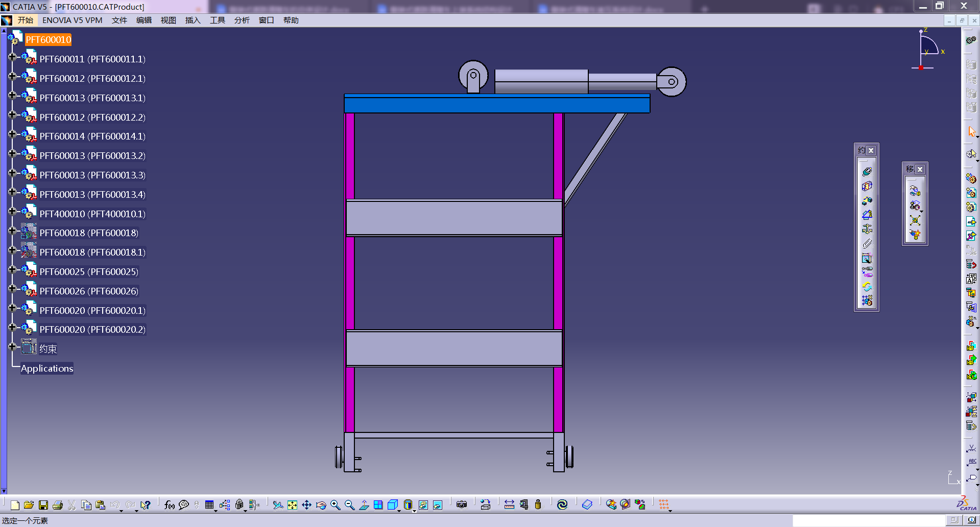
Task: Select PFT600018 (PFT600018.1) in tree
Action: coord(92,253)
